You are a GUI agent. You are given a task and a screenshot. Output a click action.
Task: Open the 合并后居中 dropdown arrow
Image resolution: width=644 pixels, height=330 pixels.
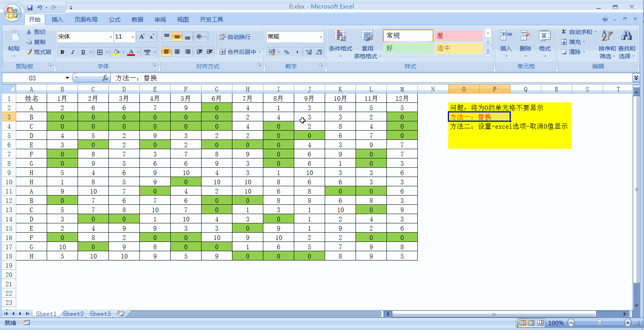point(259,52)
